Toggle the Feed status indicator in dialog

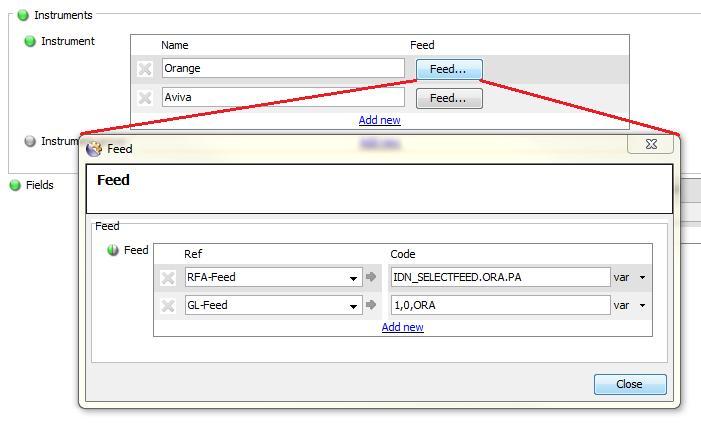(x=113, y=250)
